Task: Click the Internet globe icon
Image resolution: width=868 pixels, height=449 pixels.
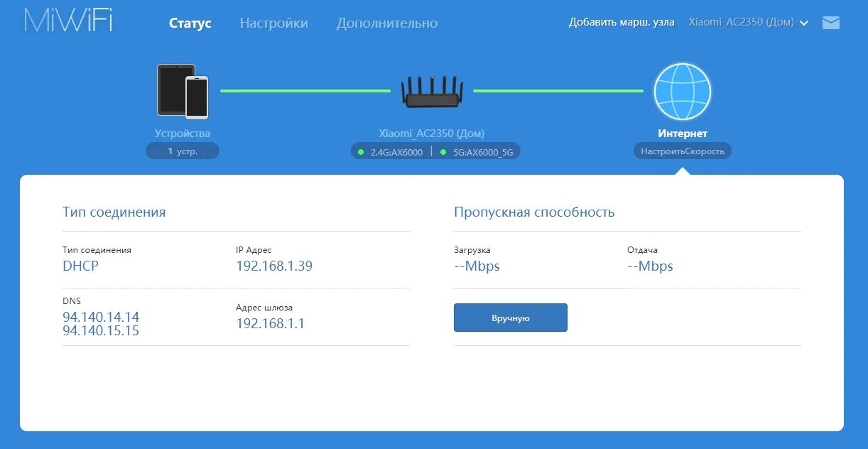Action: tap(683, 92)
